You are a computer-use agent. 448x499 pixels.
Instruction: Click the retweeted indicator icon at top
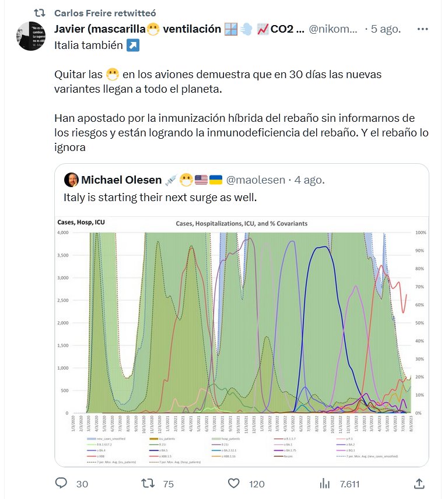39,13
